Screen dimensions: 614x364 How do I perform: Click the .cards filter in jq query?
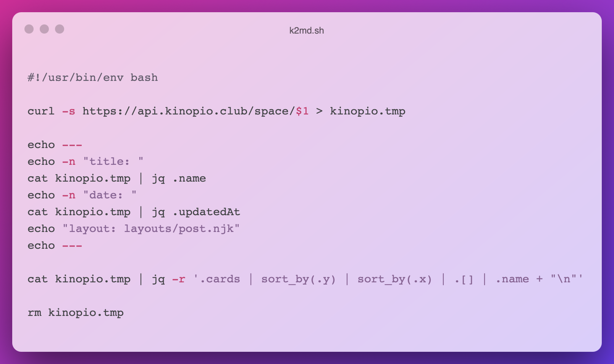(x=220, y=279)
